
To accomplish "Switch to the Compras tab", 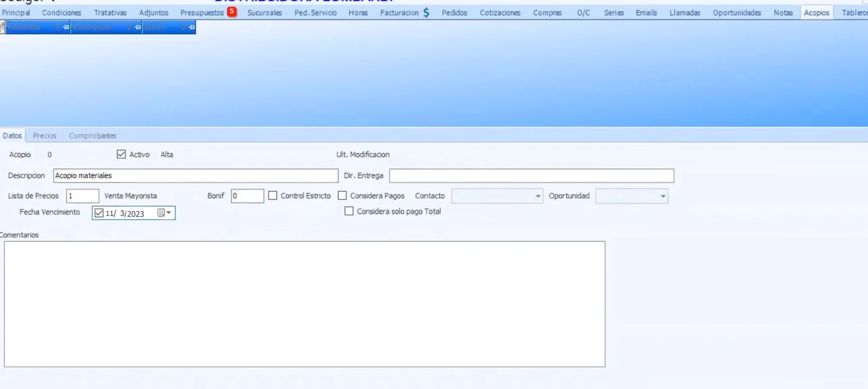I will pyautogui.click(x=547, y=13).
